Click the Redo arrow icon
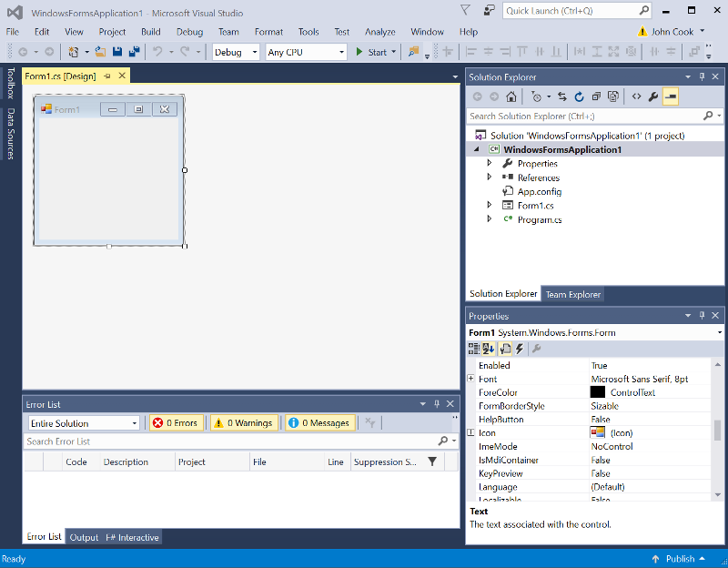 click(185, 52)
